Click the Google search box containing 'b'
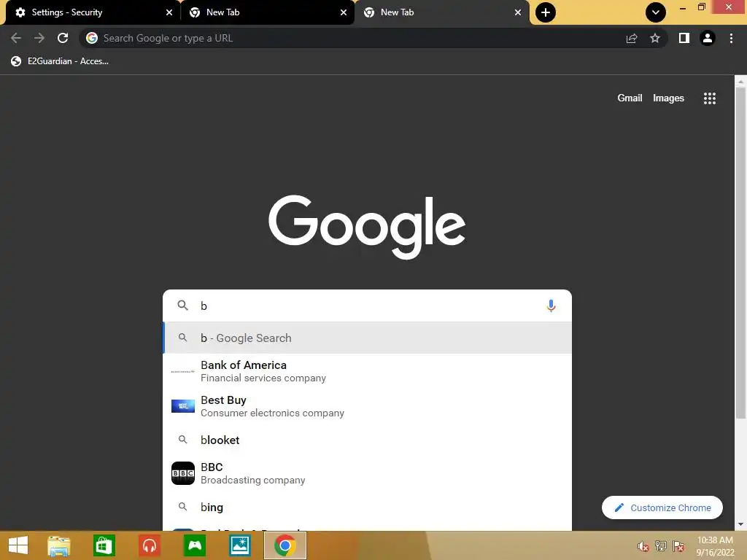Image resolution: width=747 pixels, height=560 pixels. click(x=368, y=306)
